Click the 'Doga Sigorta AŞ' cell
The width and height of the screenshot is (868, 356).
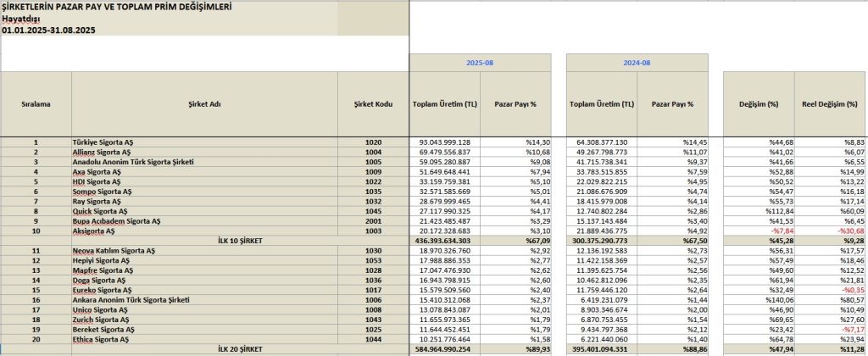(x=204, y=281)
